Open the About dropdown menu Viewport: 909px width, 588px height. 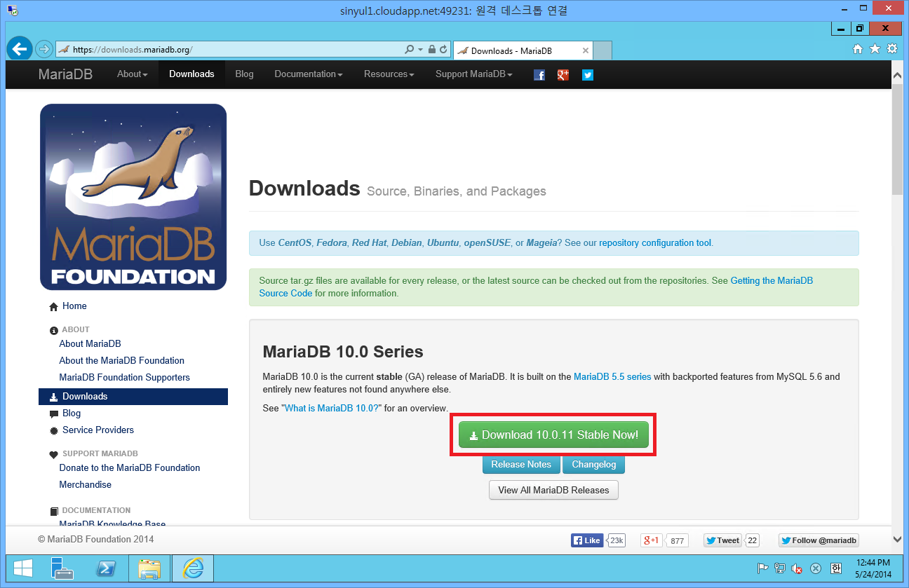tap(133, 74)
